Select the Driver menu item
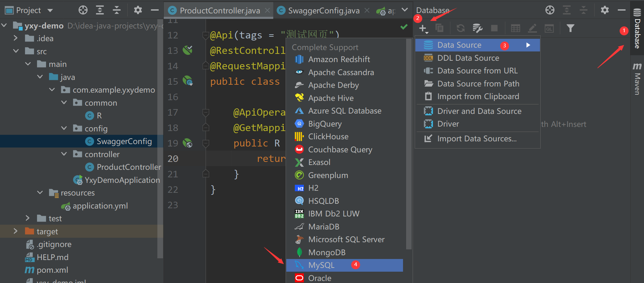The width and height of the screenshot is (644, 283). point(478,124)
